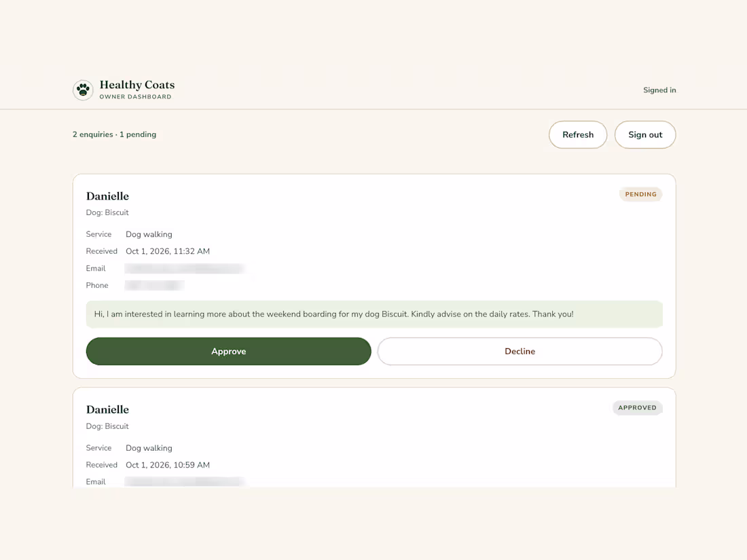747x560 pixels.
Task: Click the APPROVED status badge
Action: (638, 408)
